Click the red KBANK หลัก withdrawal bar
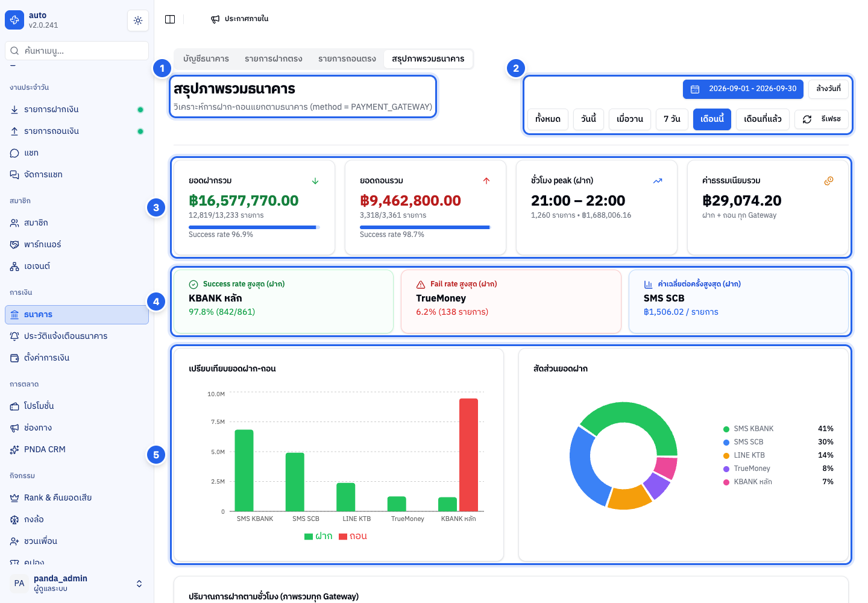This screenshot has height=603, width=868. click(468, 455)
